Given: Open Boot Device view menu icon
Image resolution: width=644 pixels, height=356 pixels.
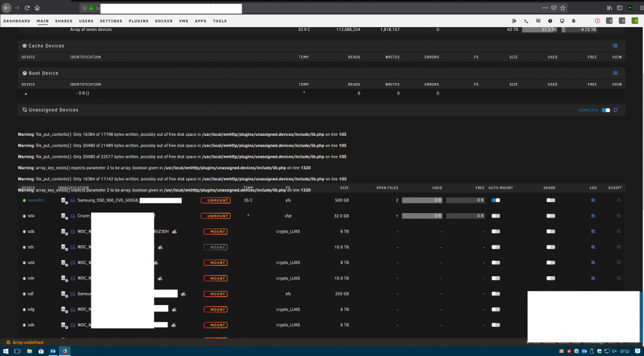Looking at the screenshot, I should [x=615, y=73].
